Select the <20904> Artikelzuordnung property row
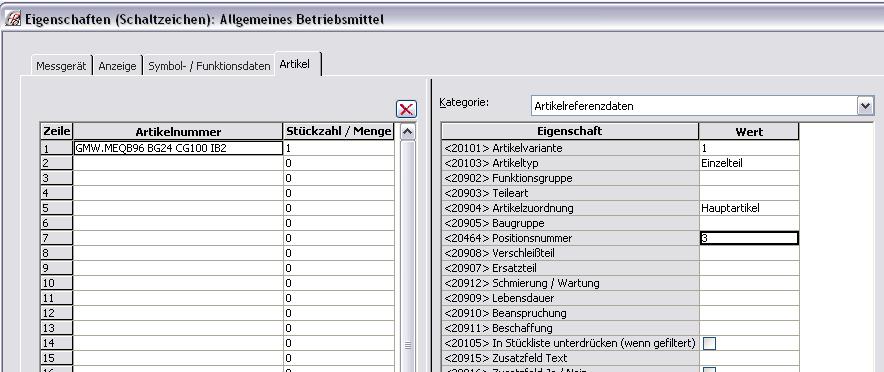Image resolution: width=884 pixels, height=372 pixels. [x=570, y=208]
